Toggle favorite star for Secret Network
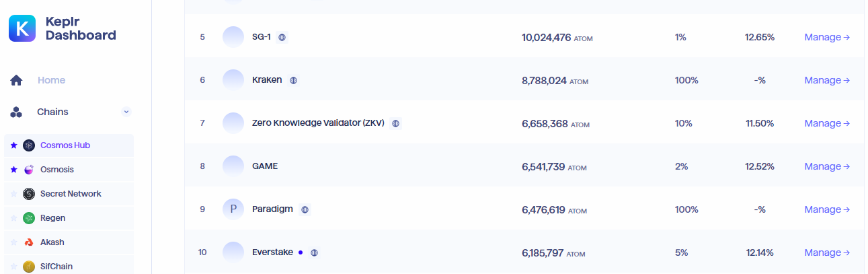Screen dimensions: 868x274 coord(14,194)
